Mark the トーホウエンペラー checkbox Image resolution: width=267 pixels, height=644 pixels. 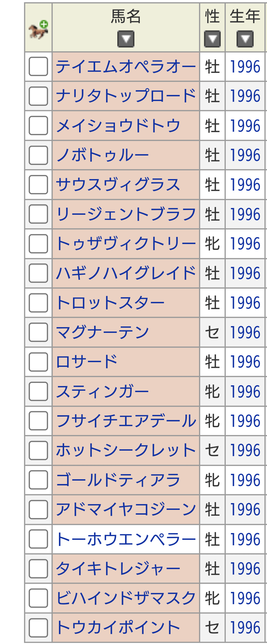38,539
